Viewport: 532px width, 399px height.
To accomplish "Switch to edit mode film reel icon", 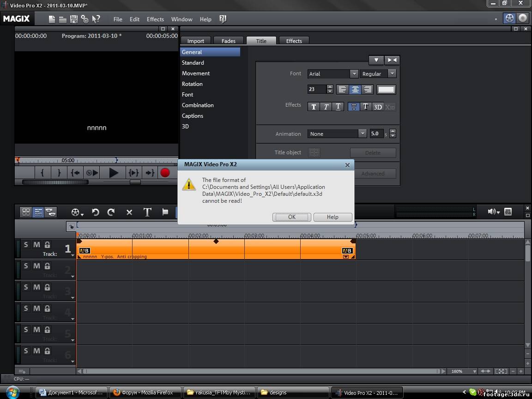I will (509, 18).
